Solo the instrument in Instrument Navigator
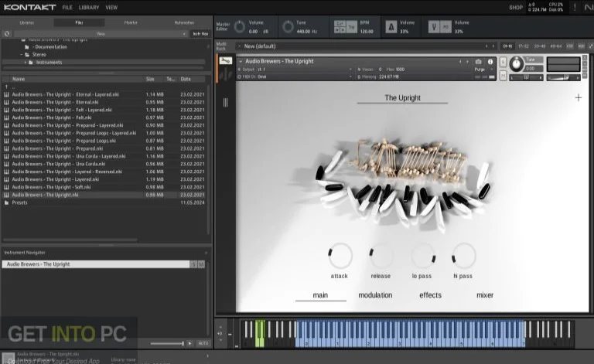The image size is (594, 364). coord(193,264)
